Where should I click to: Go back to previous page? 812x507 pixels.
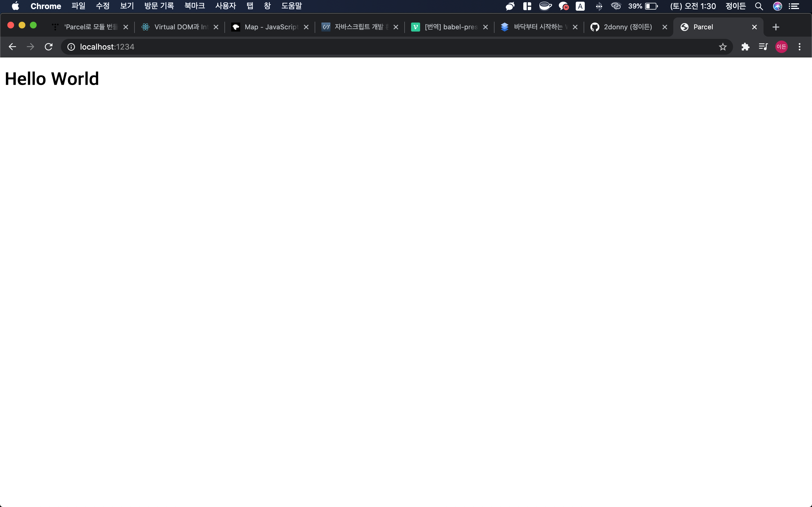click(12, 47)
